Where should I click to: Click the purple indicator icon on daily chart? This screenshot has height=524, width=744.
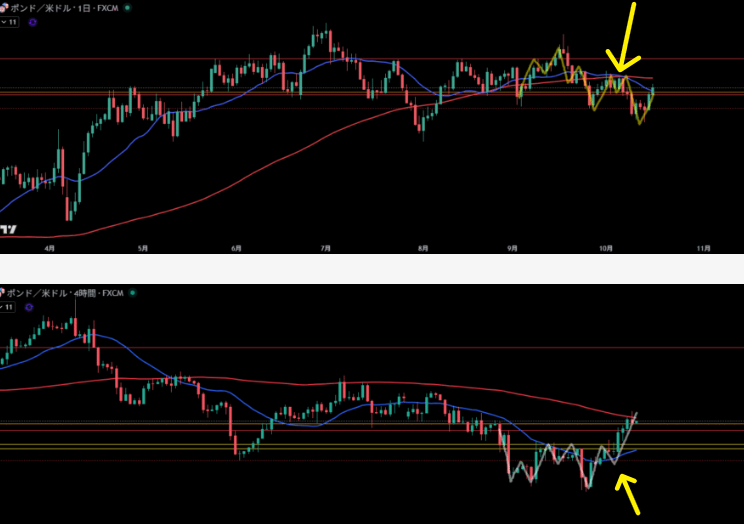[x=32, y=20]
